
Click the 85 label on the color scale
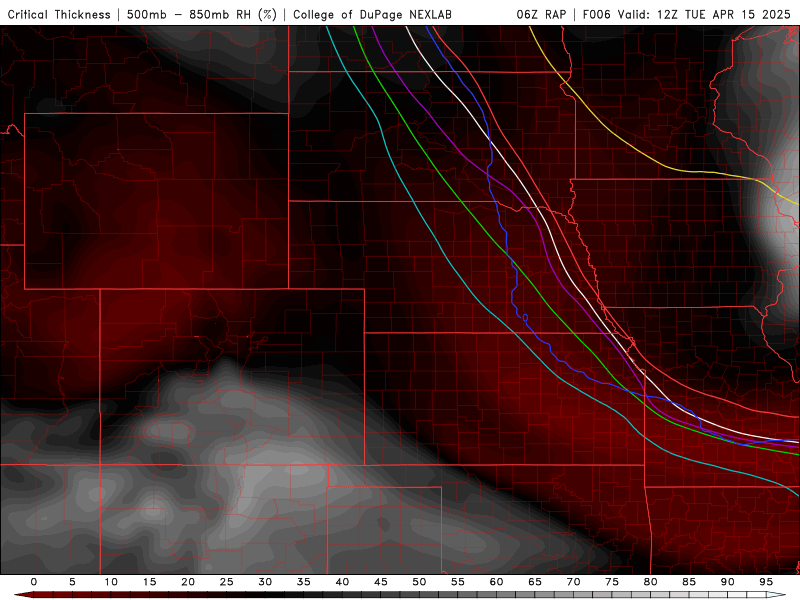689,582
